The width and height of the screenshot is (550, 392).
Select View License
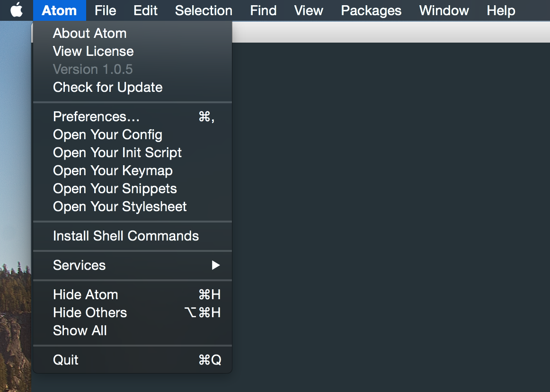point(133,51)
